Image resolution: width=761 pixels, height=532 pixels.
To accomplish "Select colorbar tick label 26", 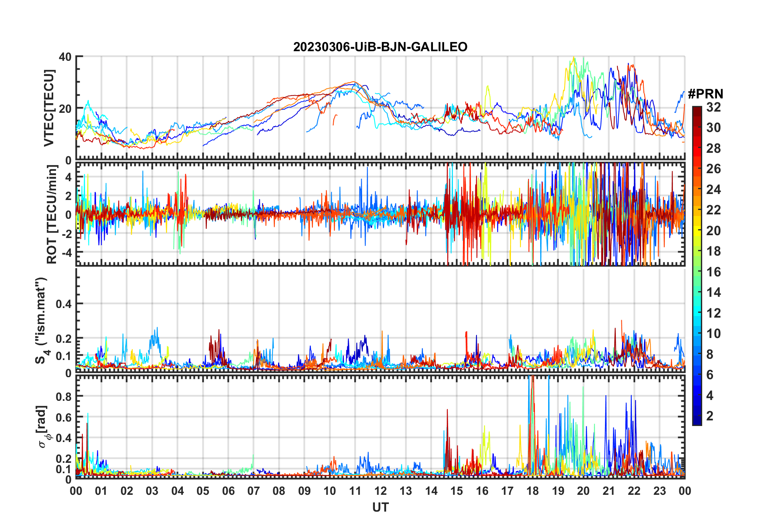I will [x=713, y=168].
